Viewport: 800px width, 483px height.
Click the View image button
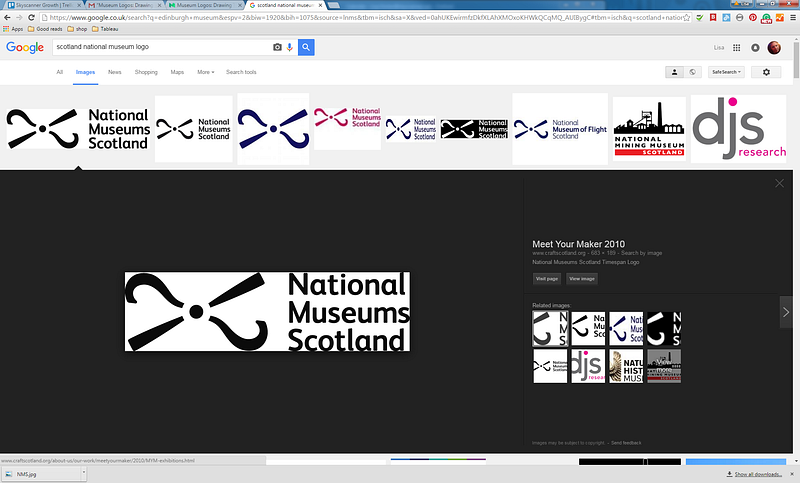pos(582,278)
